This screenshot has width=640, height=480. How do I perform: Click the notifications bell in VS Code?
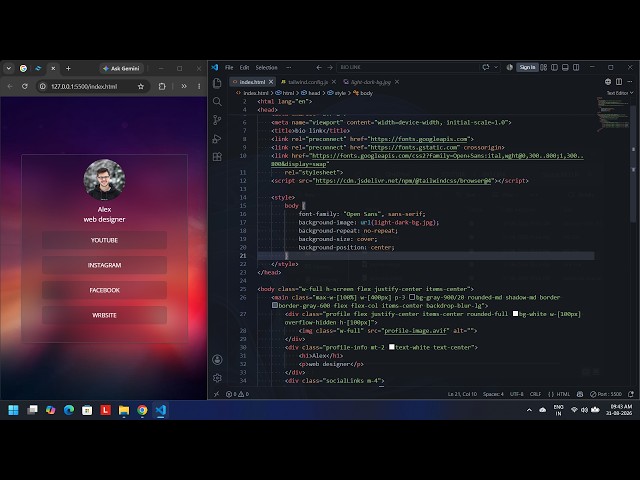[x=631, y=394]
